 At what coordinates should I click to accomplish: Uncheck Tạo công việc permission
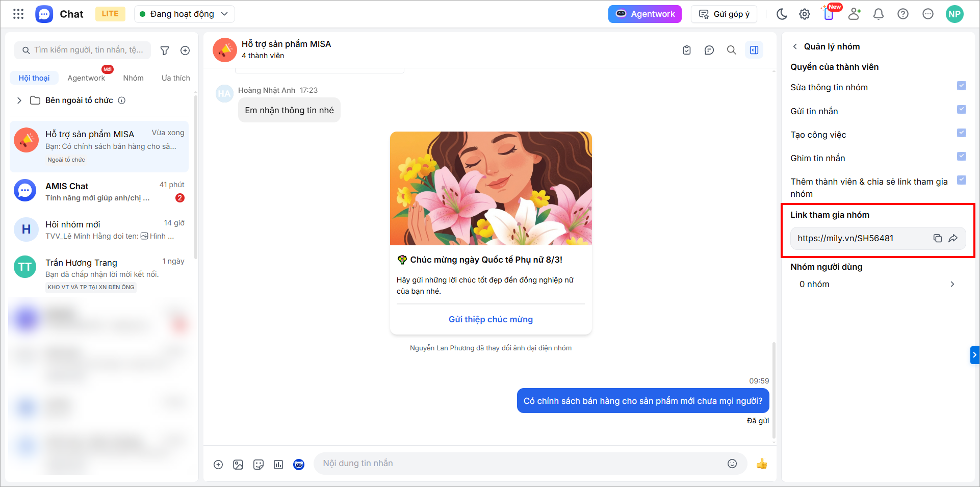click(x=962, y=133)
